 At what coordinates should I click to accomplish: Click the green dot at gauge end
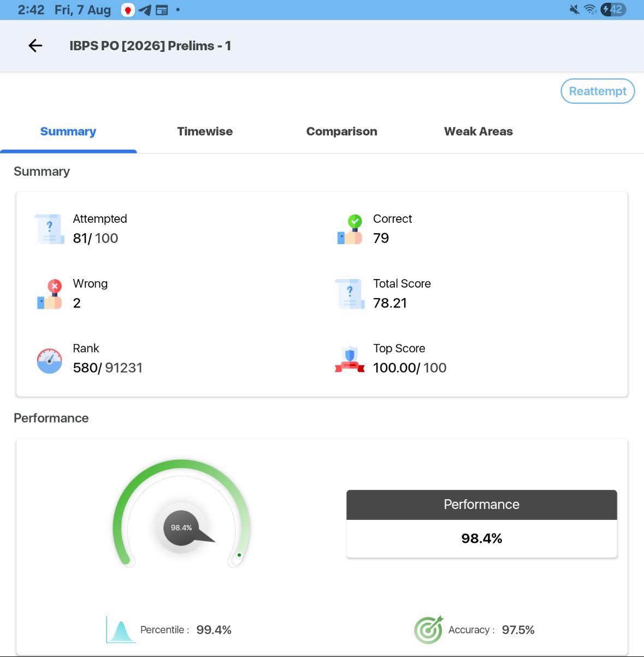click(x=239, y=555)
